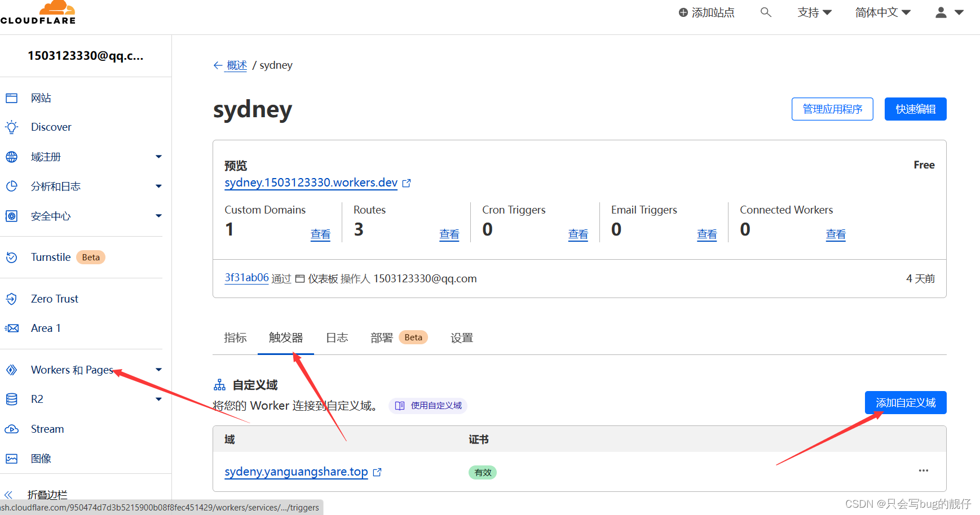Click the plus icon of 添加站点

[683, 12]
